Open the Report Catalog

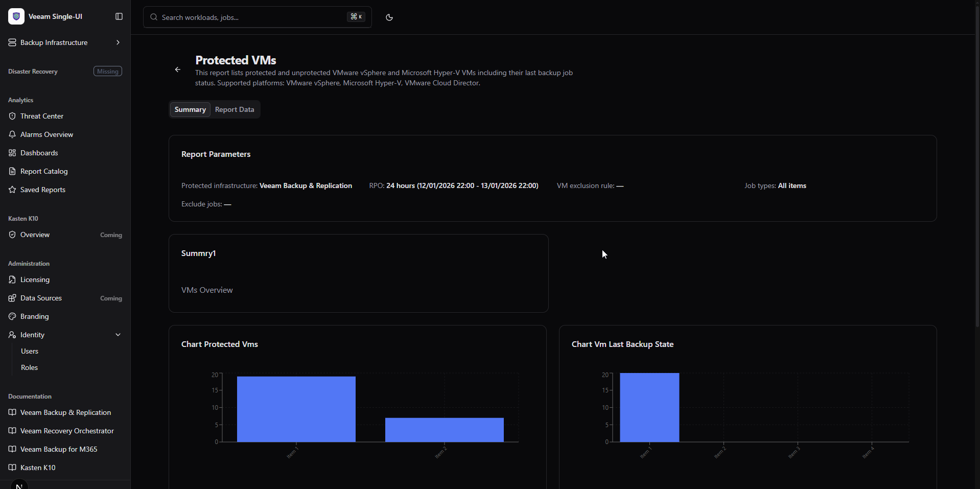point(44,171)
